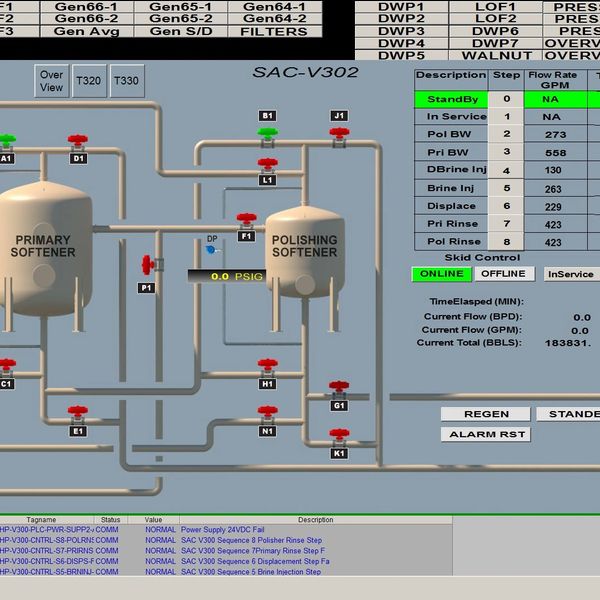Image resolution: width=600 pixels, height=600 pixels.
Task: Select valve G1 icon
Action: coord(339,388)
